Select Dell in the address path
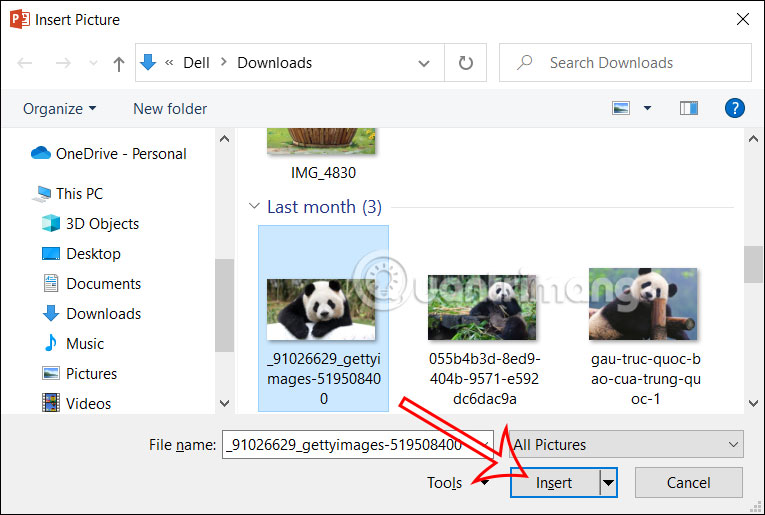 click(x=196, y=63)
